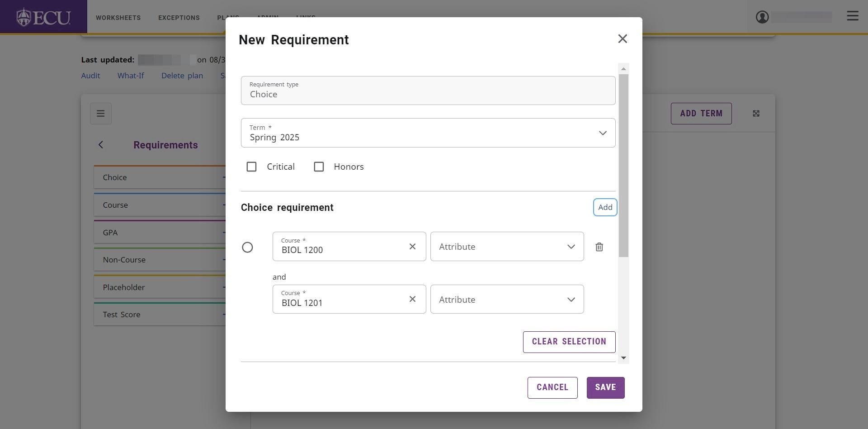Click the Add Term button

coord(701,114)
